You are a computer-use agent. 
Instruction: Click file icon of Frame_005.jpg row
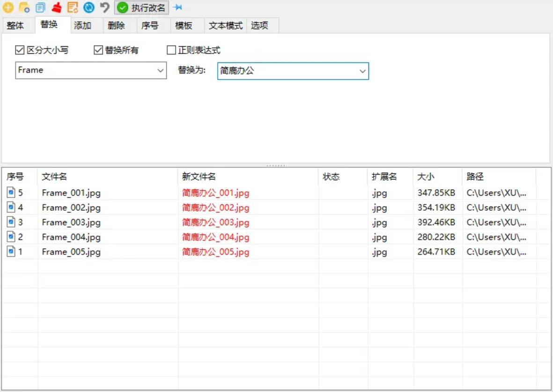pyautogui.click(x=11, y=251)
